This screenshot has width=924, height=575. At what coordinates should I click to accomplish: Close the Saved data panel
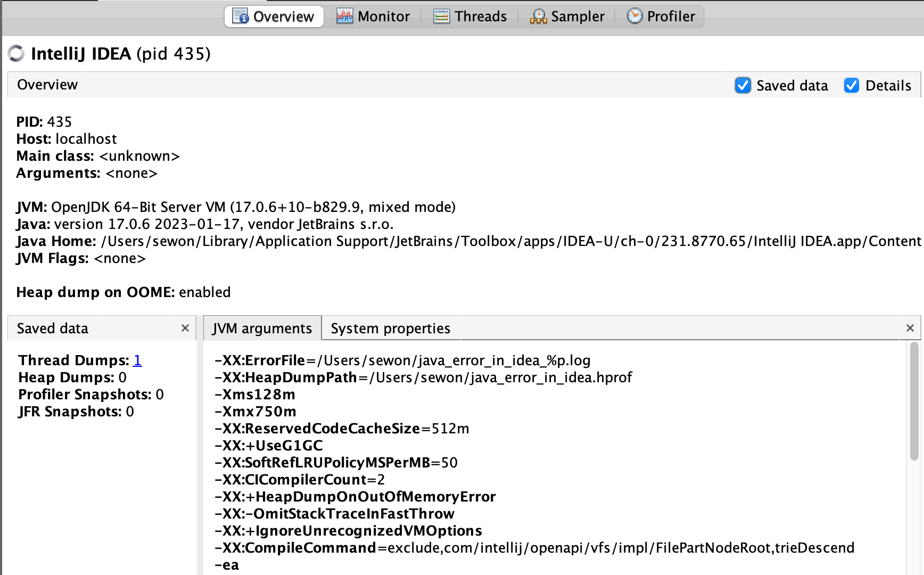[185, 328]
